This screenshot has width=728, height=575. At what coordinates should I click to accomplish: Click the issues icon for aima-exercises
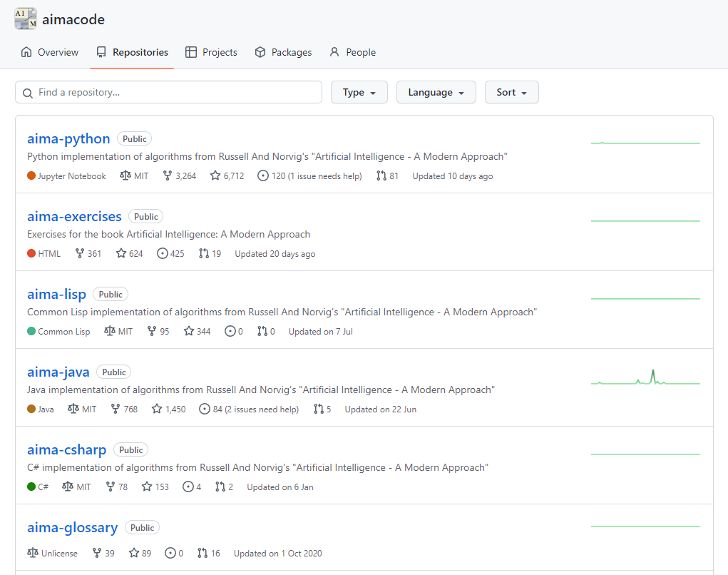163,253
